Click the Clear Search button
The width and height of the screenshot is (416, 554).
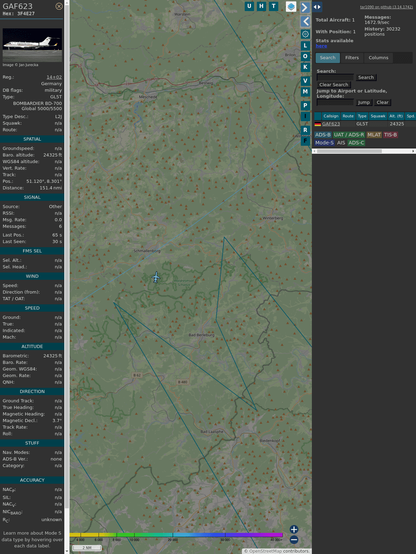(x=334, y=85)
